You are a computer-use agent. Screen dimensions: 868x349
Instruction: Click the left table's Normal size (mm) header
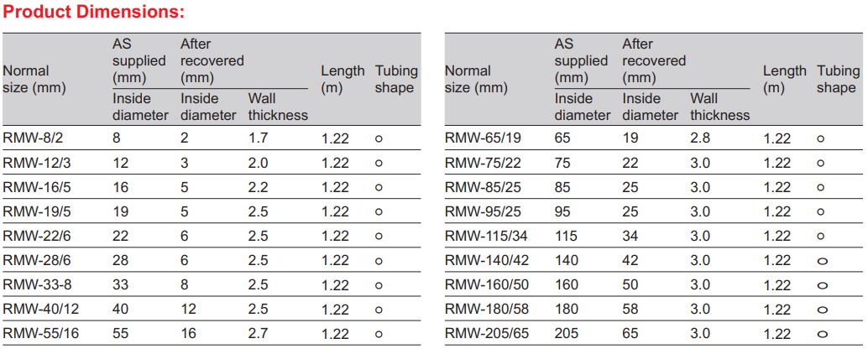click(x=34, y=79)
